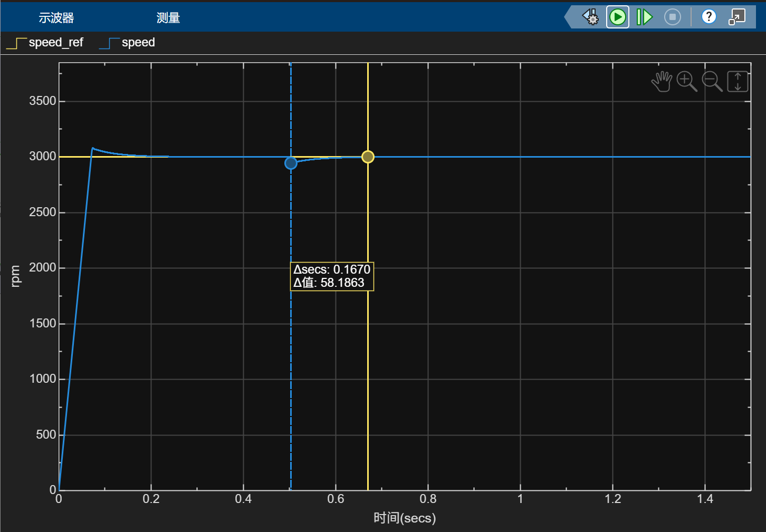Click the green Run simulation button
The image size is (766, 532).
pos(617,17)
